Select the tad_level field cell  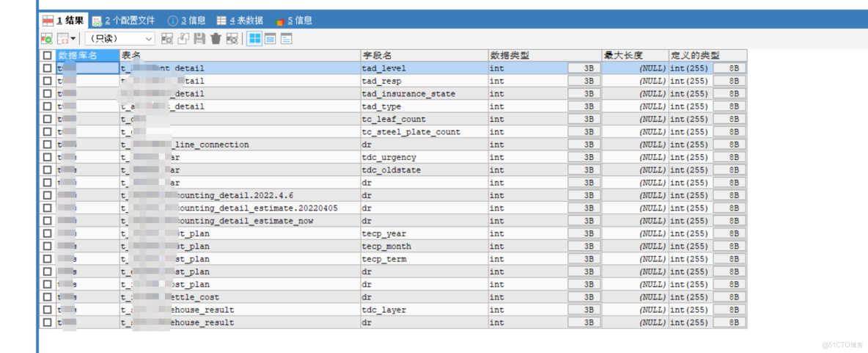(424, 68)
